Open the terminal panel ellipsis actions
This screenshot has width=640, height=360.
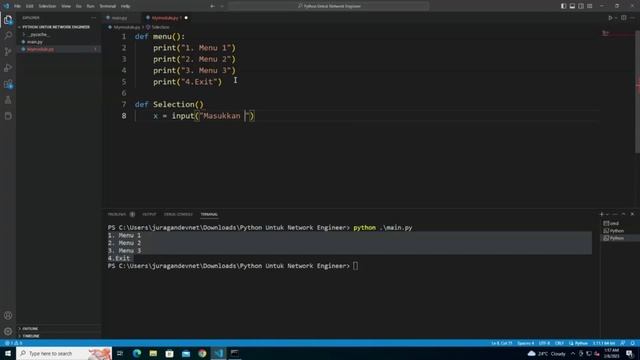click(615, 214)
